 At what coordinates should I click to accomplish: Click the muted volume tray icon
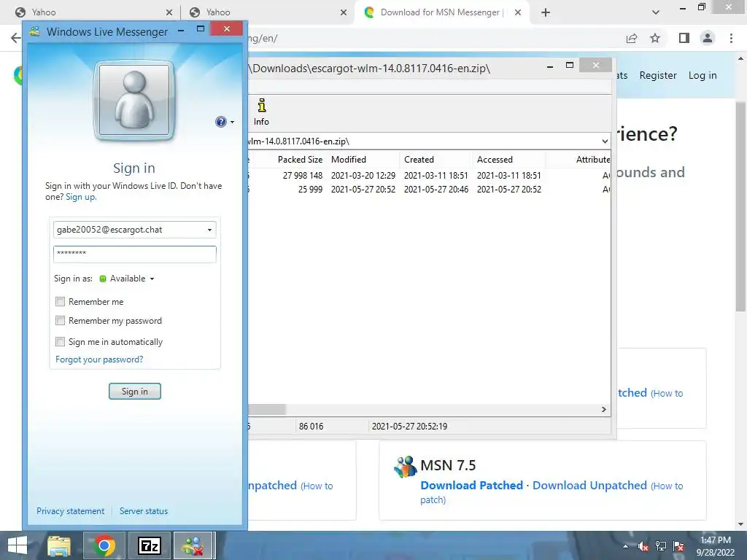tap(643, 546)
